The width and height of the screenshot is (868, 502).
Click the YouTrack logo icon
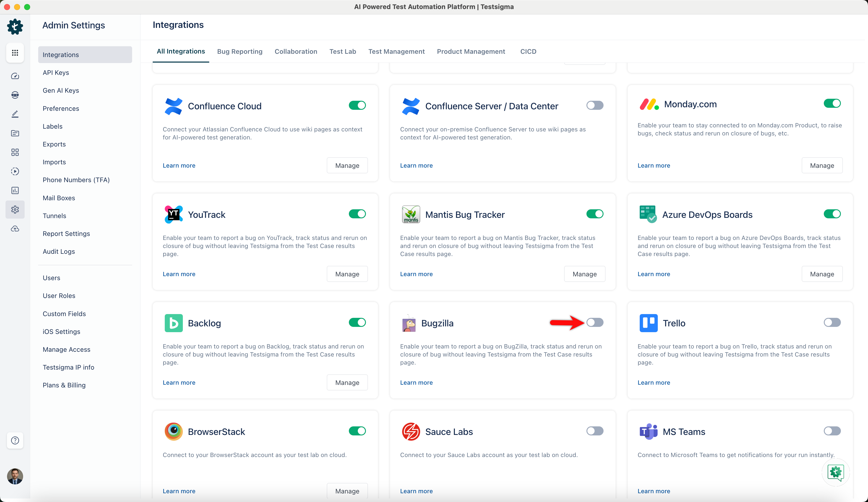point(174,215)
